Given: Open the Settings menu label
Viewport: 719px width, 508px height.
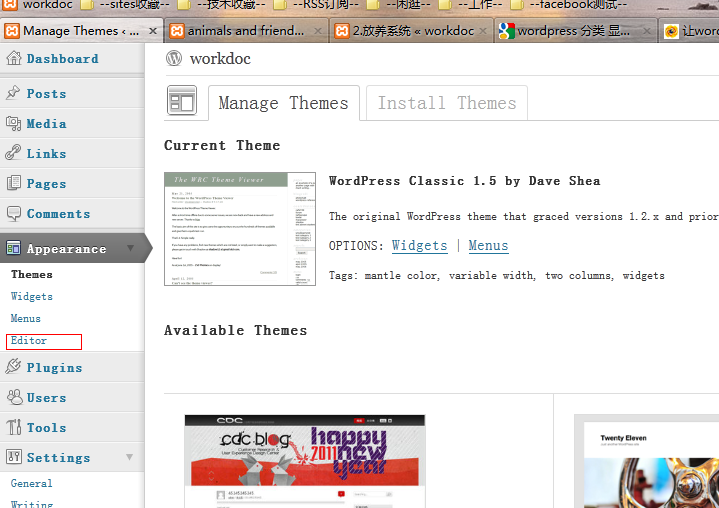Looking at the screenshot, I should coord(58,458).
